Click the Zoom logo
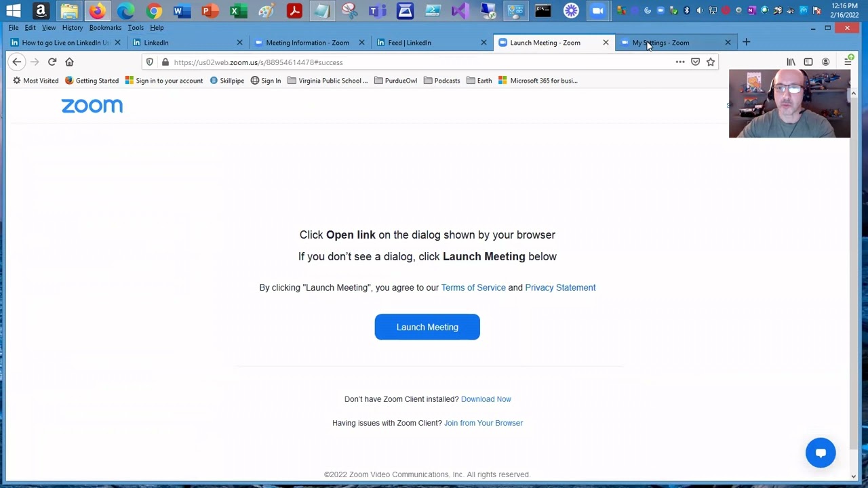 (x=92, y=106)
